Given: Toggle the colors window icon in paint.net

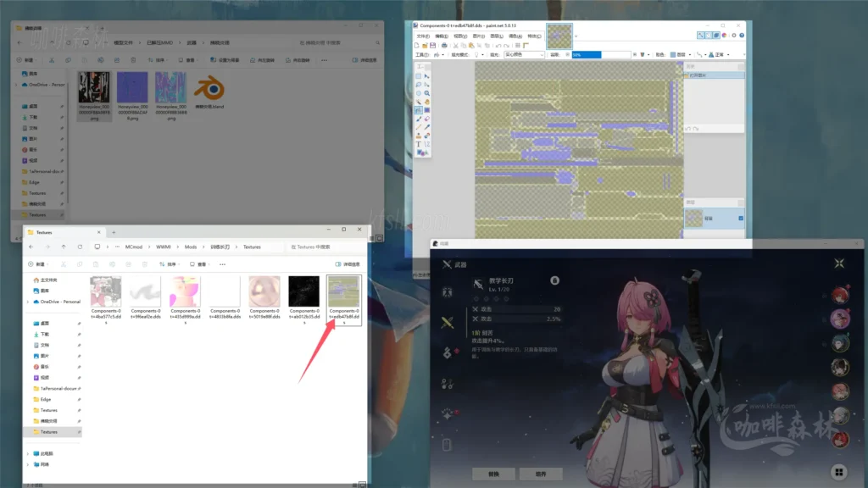Looking at the screenshot, I should [x=724, y=36].
